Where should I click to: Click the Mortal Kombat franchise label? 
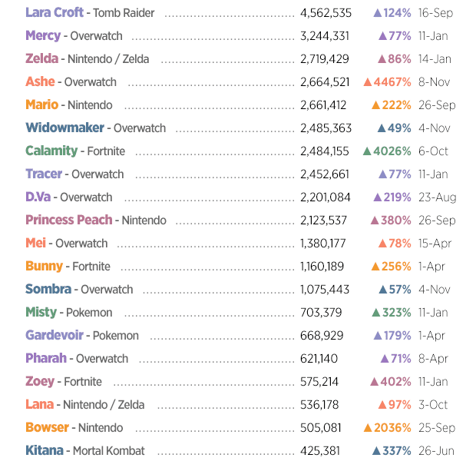(x=108, y=451)
